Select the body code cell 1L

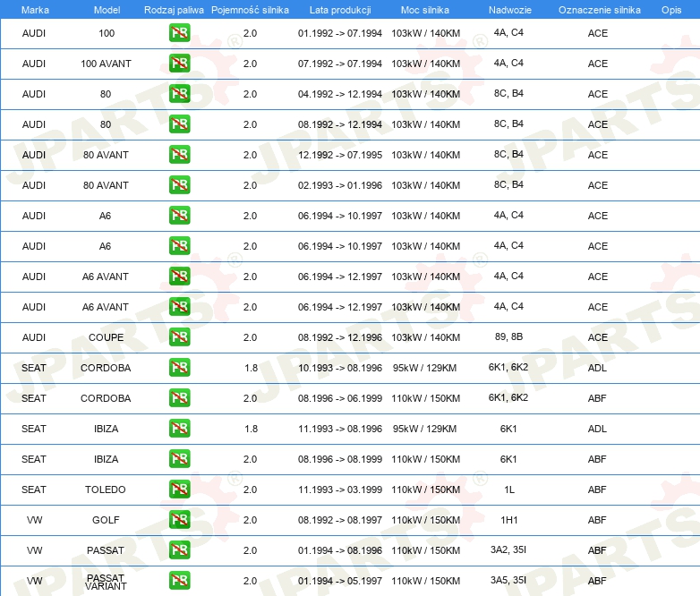[x=509, y=490]
